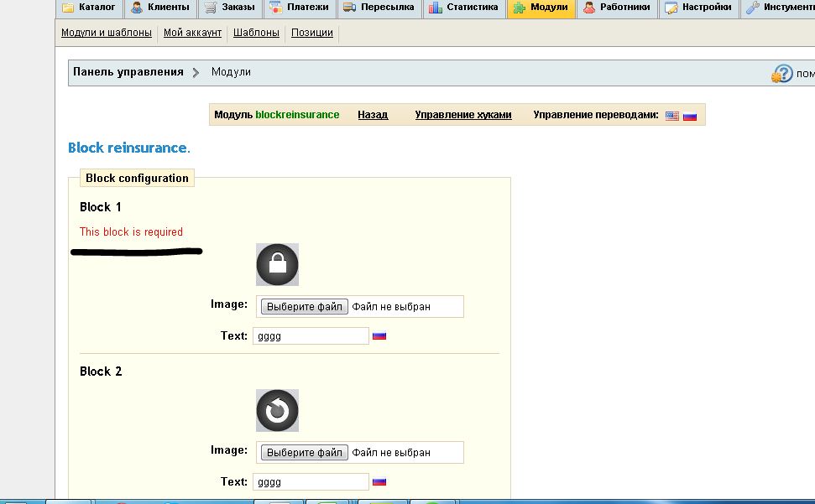Click the Назад link
This screenshot has height=504, width=815.
[x=373, y=115]
